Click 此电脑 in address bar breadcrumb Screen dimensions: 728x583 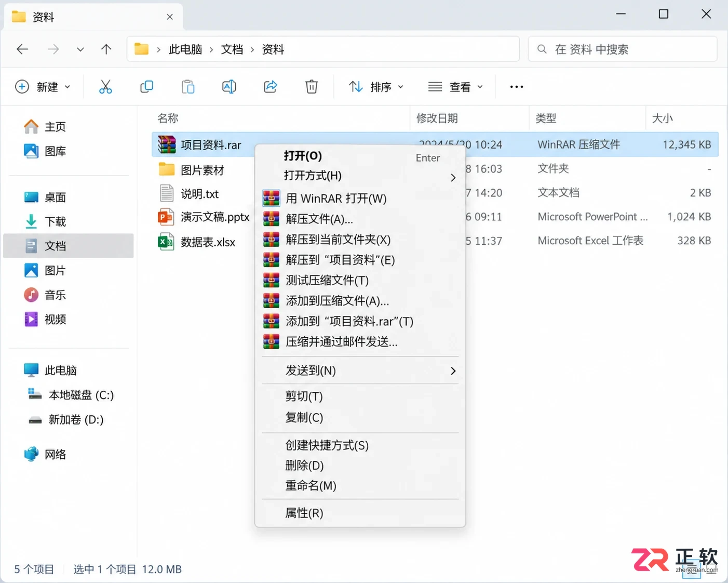click(185, 49)
